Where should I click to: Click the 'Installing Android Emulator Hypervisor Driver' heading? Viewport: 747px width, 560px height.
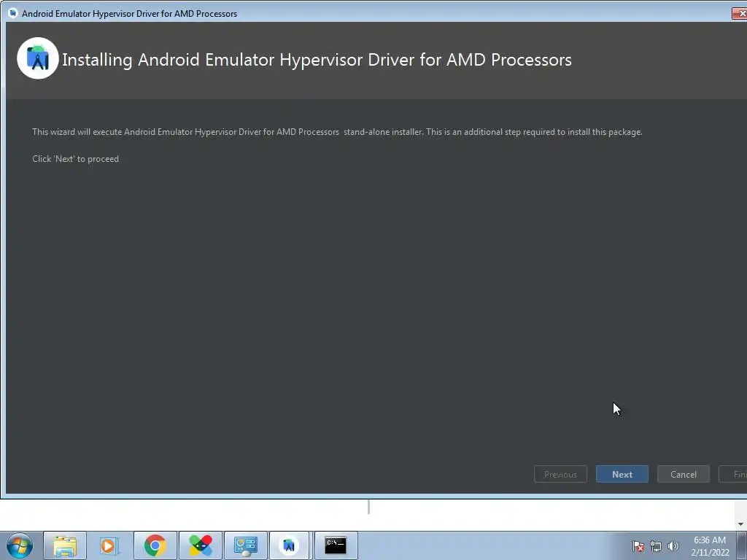(x=317, y=60)
